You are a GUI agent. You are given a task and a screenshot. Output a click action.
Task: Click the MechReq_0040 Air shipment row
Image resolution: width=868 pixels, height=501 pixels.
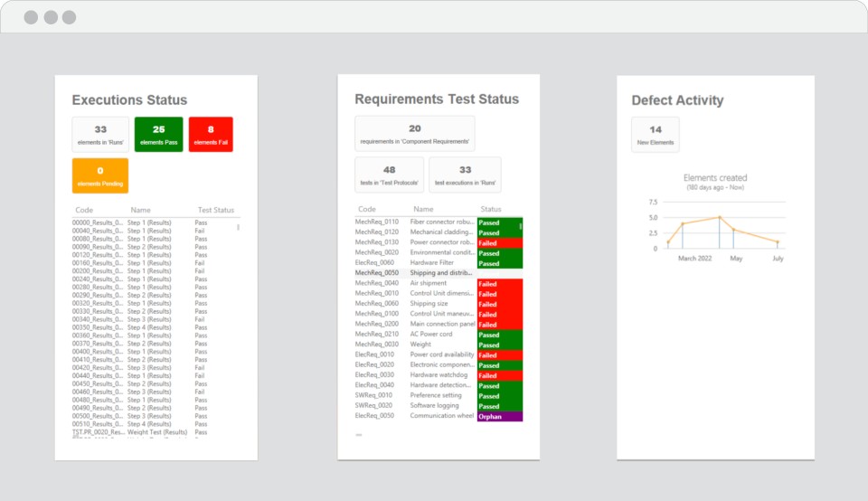(x=439, y=283)
